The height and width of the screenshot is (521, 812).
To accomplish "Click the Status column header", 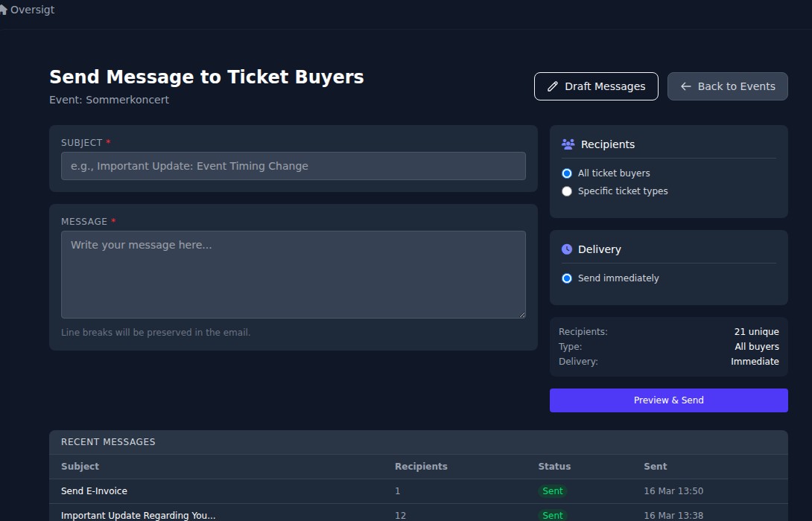I will pos(554,467).
